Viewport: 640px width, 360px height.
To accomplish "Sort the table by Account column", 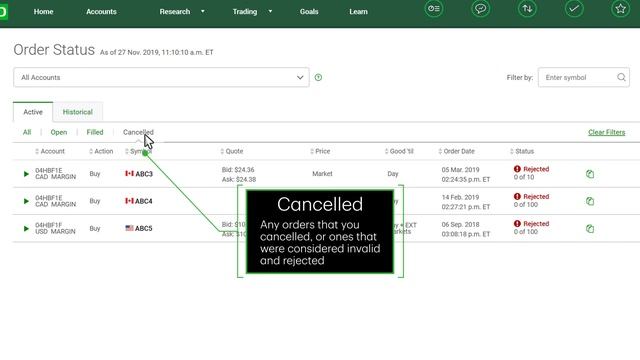I will pos(50,151).
